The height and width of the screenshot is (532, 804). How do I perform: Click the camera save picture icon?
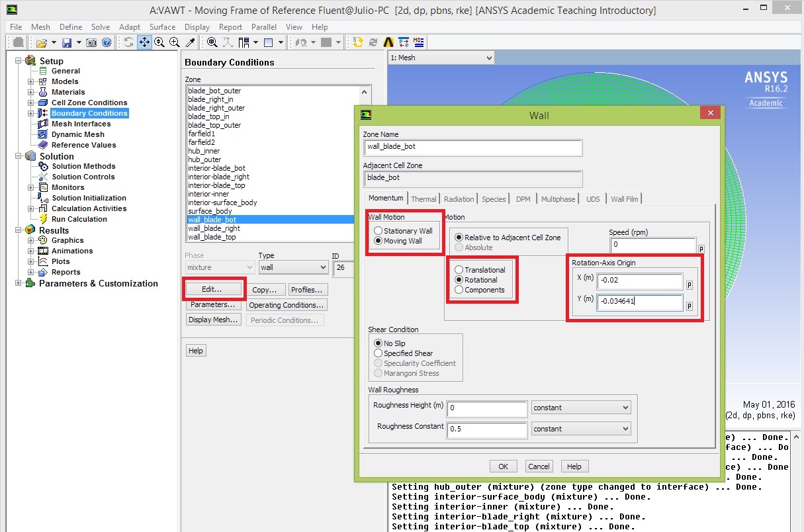tap(92, 42)
